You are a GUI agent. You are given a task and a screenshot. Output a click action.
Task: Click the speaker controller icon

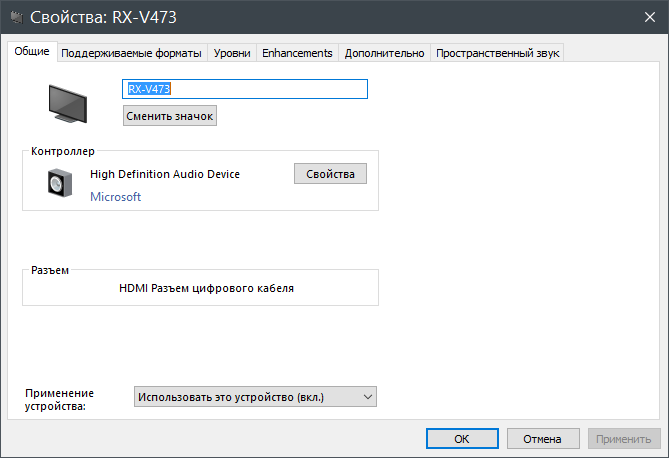click(x=60, y=183)
